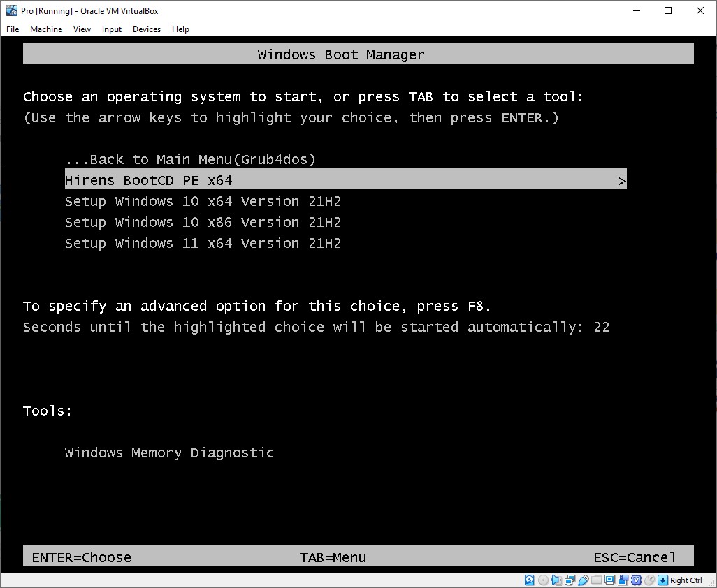Viewport: 717px width, 588px height.
Task: Select Back to Main Menu(Grub4dos) entry
Action: point(190,159)
